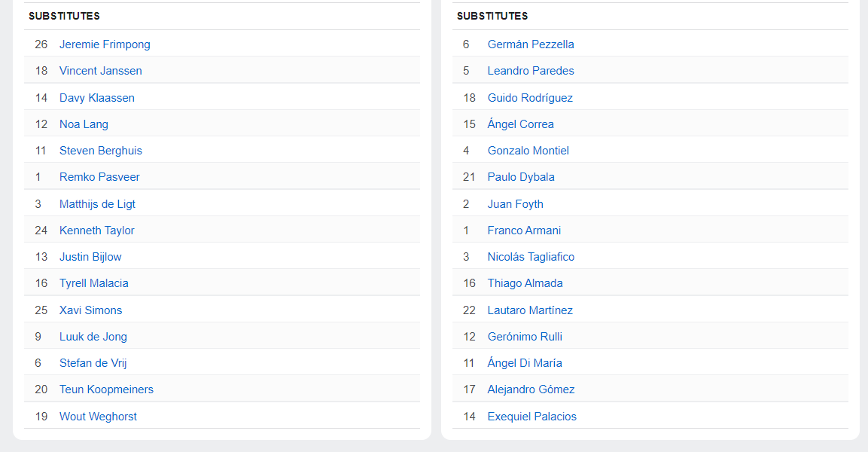Click the Justin Bijlow link

[90, 257]
